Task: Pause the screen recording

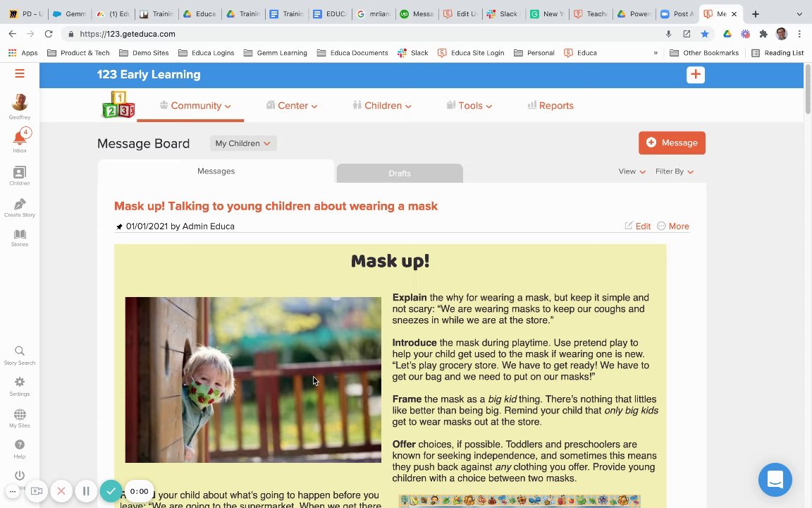Action: pos(86,491)
